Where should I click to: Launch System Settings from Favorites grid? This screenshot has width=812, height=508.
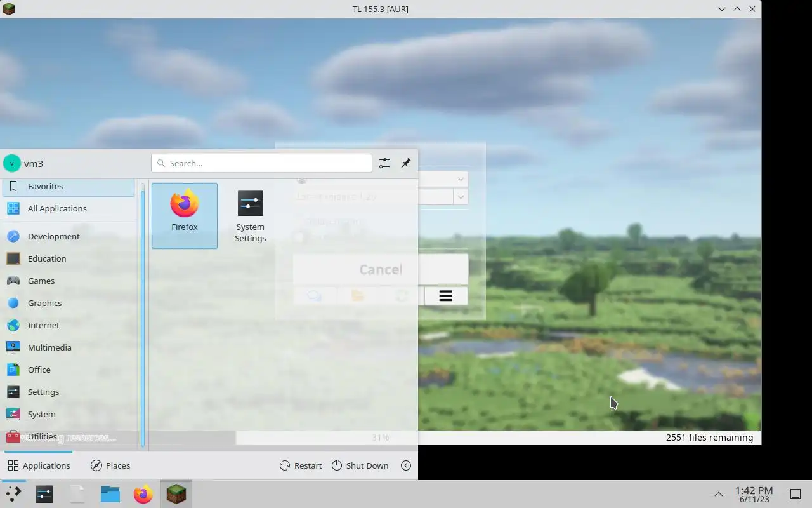tap(250, 215)
